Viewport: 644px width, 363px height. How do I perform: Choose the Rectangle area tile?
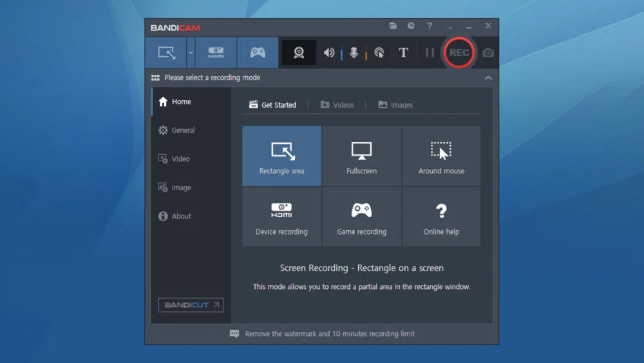[282, 156]
